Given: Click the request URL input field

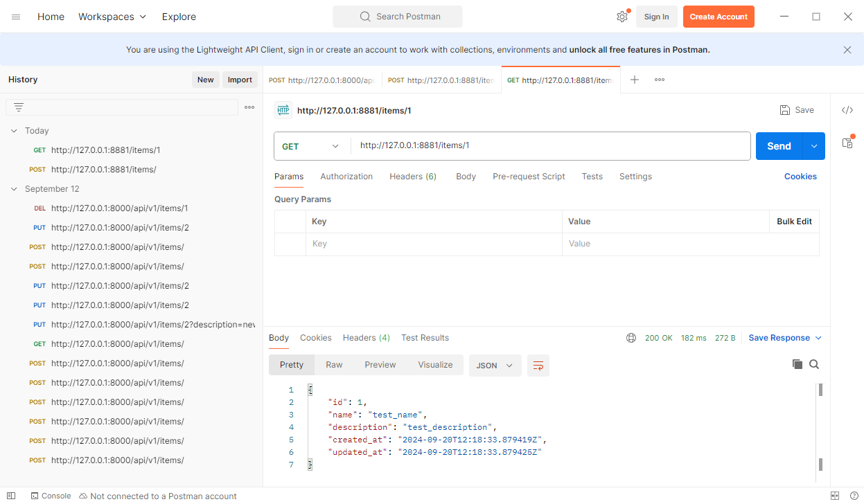Looking at the screenshot, I should tap(551, 146).
